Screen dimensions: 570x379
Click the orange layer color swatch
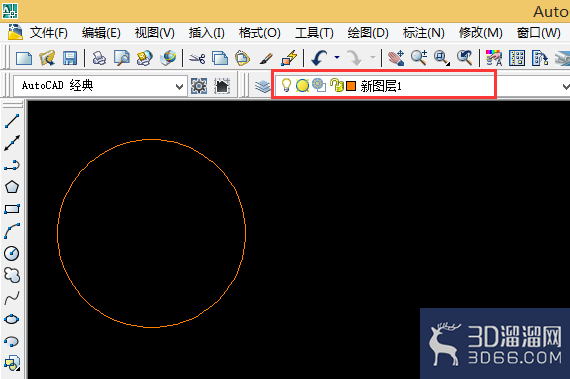[x=351, y=86]
